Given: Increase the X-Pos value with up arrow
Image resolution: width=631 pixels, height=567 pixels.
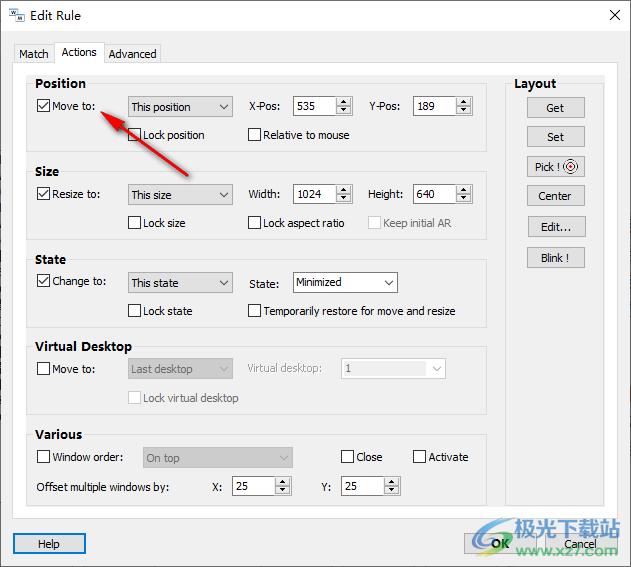Looking at the screenshot, I should [x=344, y=102].
